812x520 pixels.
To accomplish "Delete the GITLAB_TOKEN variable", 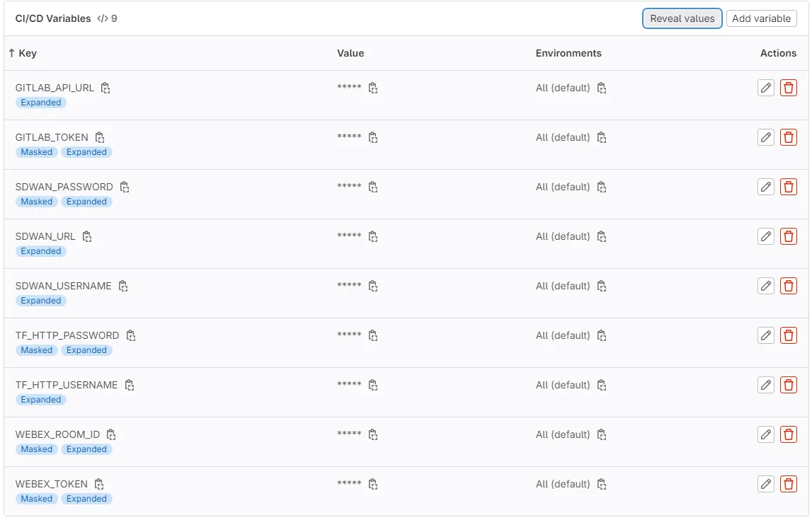I will coord(788,137).
